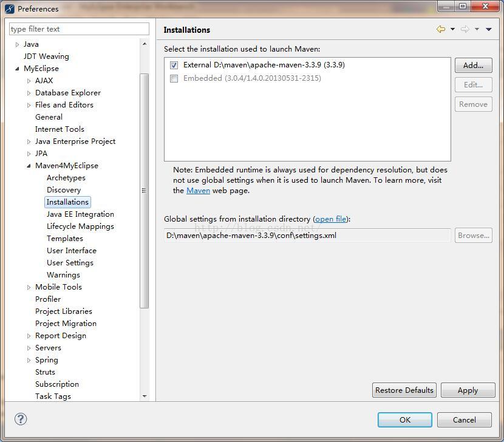Click the Remove installation button

point(473,104)
